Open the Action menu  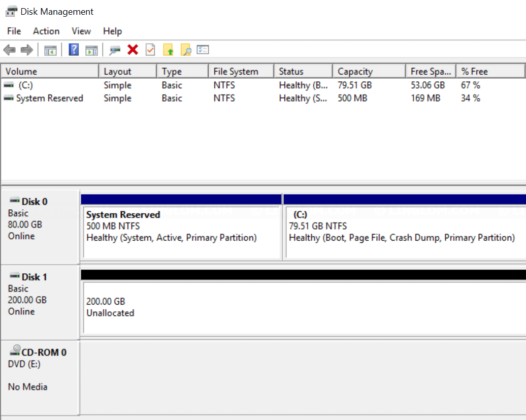tap(46, 31)
